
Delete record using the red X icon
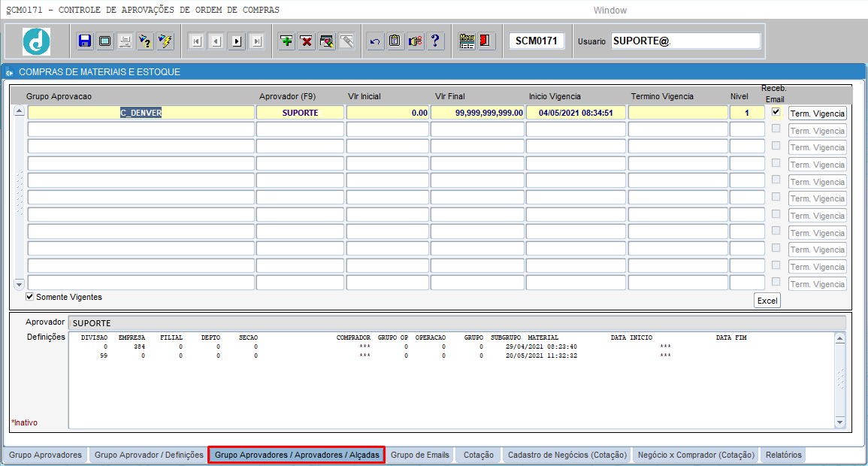tap(306, 41)
